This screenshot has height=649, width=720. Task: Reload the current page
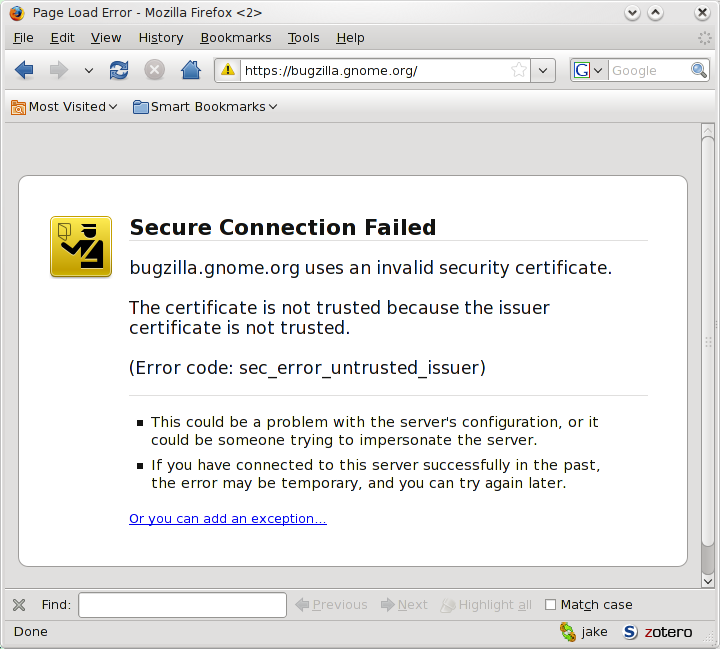point(119,70)
